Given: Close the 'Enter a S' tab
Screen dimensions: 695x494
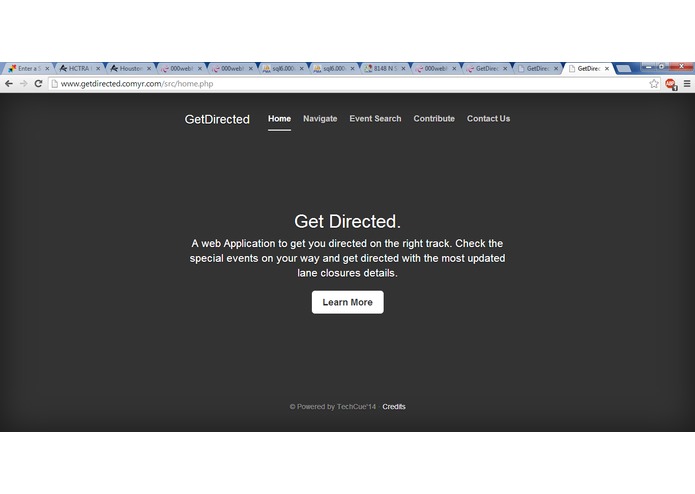Looking at the screenshot, I should click(47, 69).
